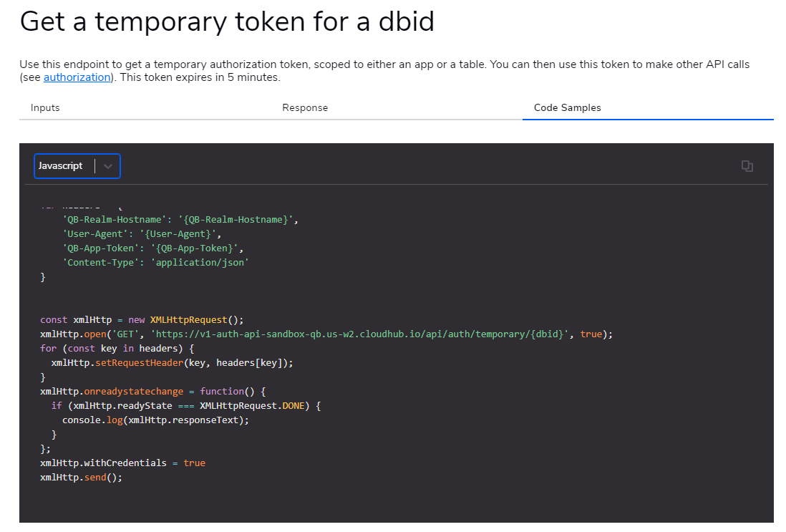This screenshot has width=786, height=532.
Task: Expand the Javascript language dropdown
Action: coord(108,165)
